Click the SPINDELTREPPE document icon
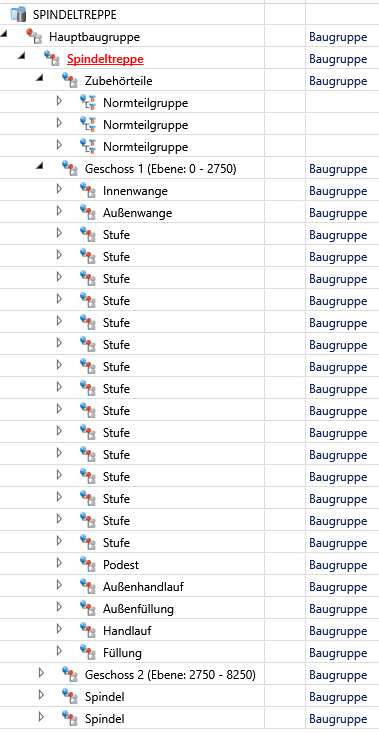Image resolution: width=379 pixels, height=734 pixels. (x=19, y=15)
